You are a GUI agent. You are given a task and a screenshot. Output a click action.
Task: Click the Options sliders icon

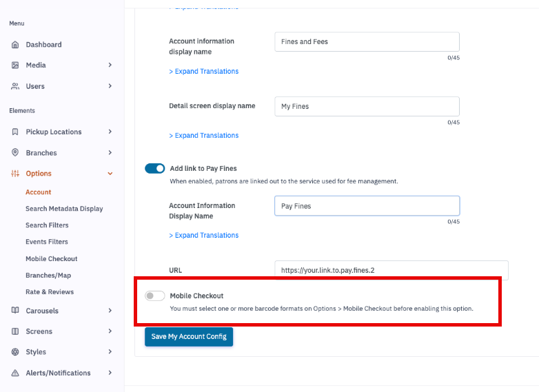tap(15, 174)
